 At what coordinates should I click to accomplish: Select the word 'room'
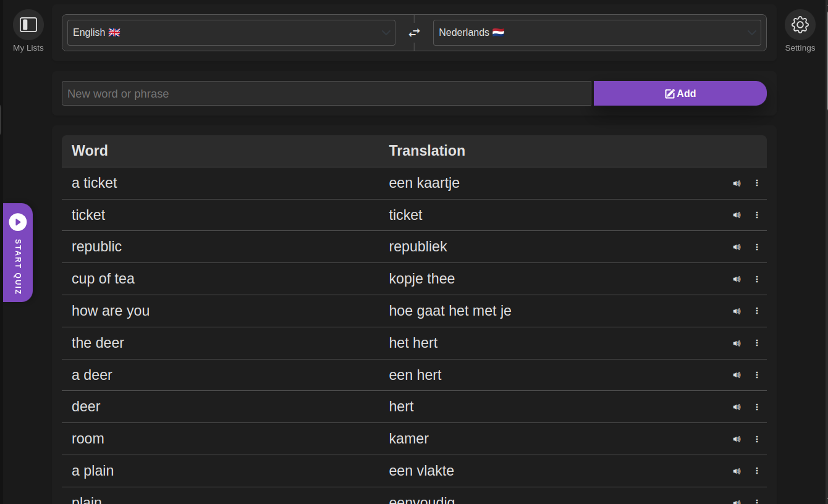(88, 439)
